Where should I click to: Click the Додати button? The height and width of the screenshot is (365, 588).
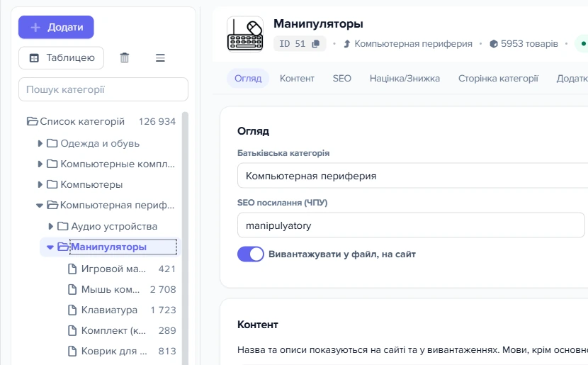click(x=56, y=27)
